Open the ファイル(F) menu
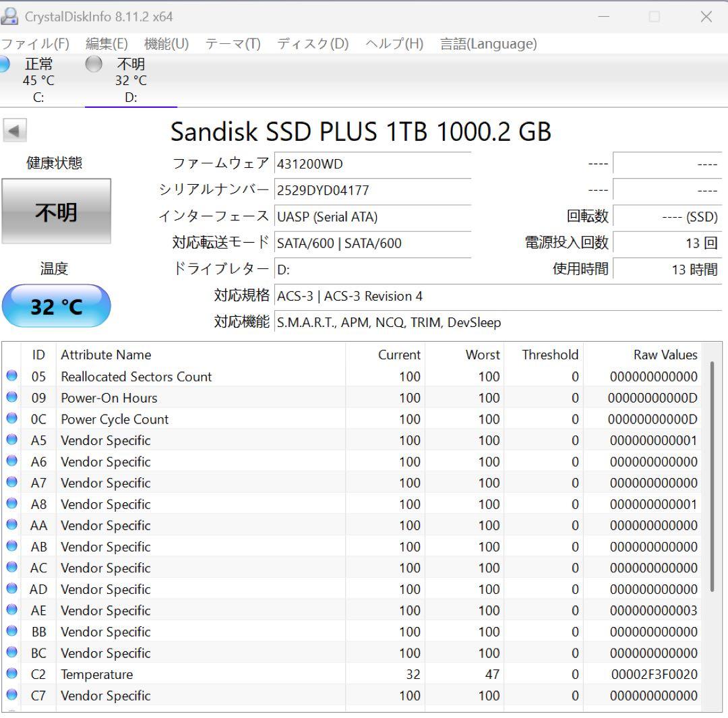 click(x=35, y=44)
